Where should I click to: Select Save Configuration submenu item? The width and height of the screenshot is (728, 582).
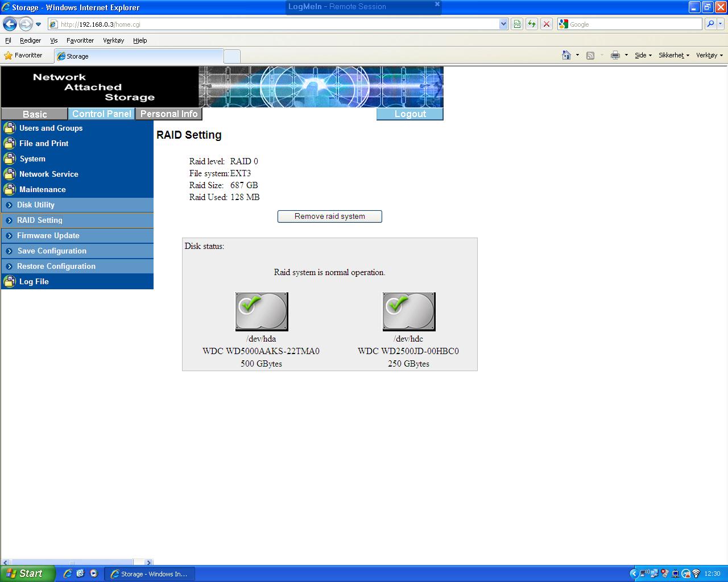click(x=77, y=251)
